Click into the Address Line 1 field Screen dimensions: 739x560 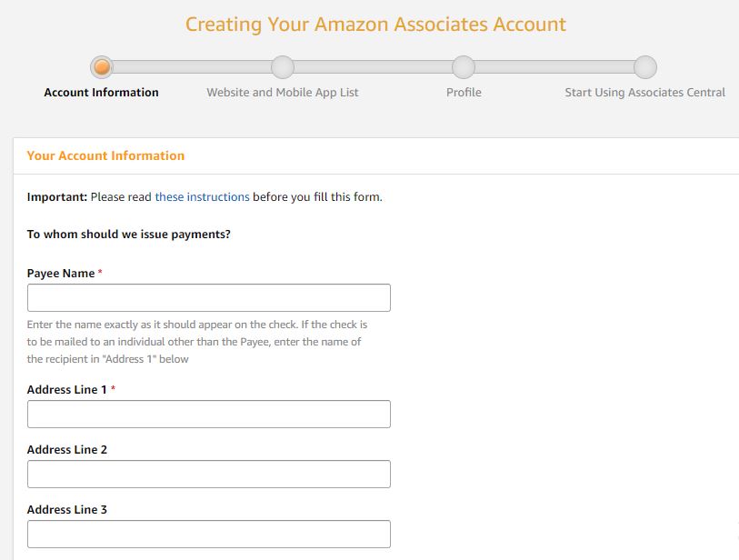[209, 414]
